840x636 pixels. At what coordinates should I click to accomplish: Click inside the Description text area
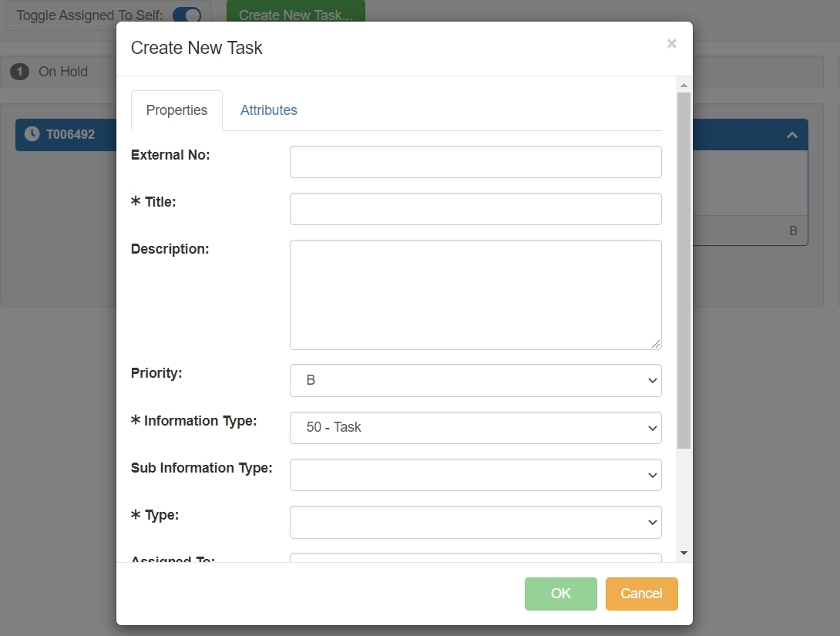click(x=475, y=294)
